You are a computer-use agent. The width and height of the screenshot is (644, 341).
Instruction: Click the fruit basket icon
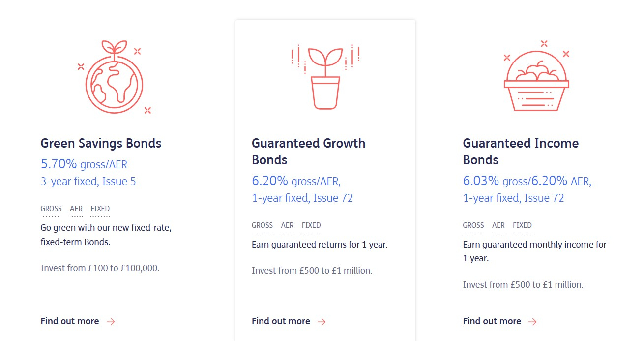536,79
